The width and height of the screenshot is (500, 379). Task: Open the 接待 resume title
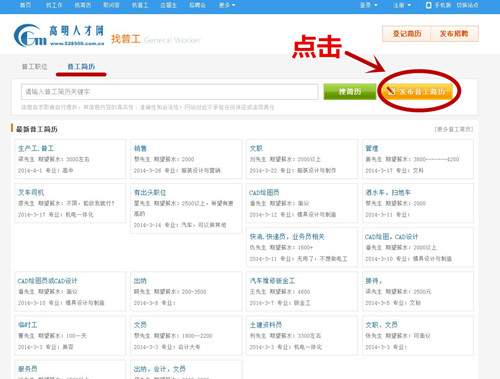point(374,281)
